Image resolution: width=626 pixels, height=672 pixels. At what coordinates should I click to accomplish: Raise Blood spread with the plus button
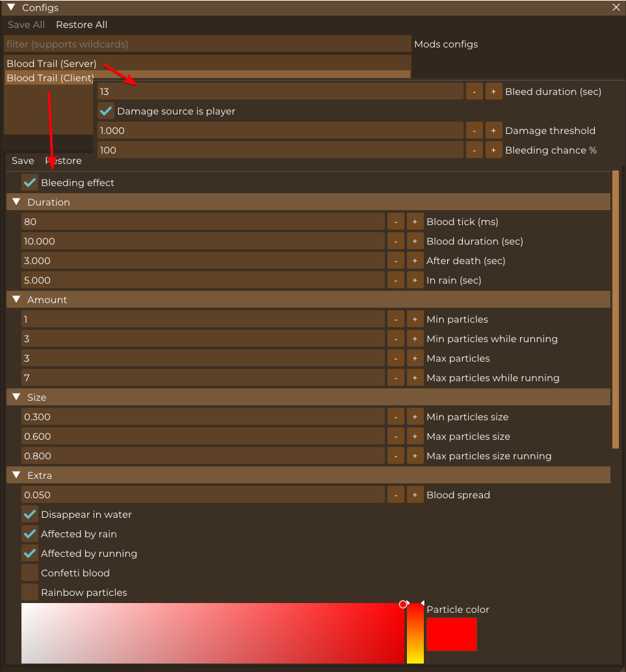(x=415, y=495)
